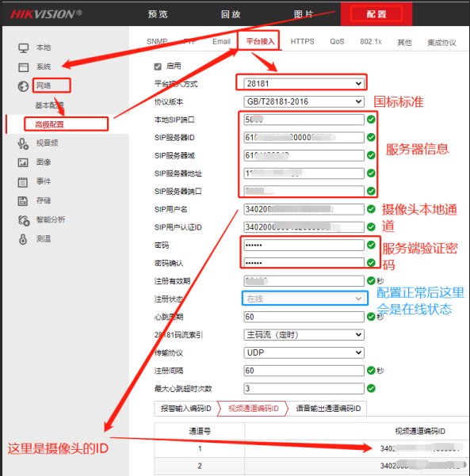The width and height of the screenshot is (470, 476).
Task: Click green check next to SIP用户名
Action: pyautogui.click(x=371, y=209)
